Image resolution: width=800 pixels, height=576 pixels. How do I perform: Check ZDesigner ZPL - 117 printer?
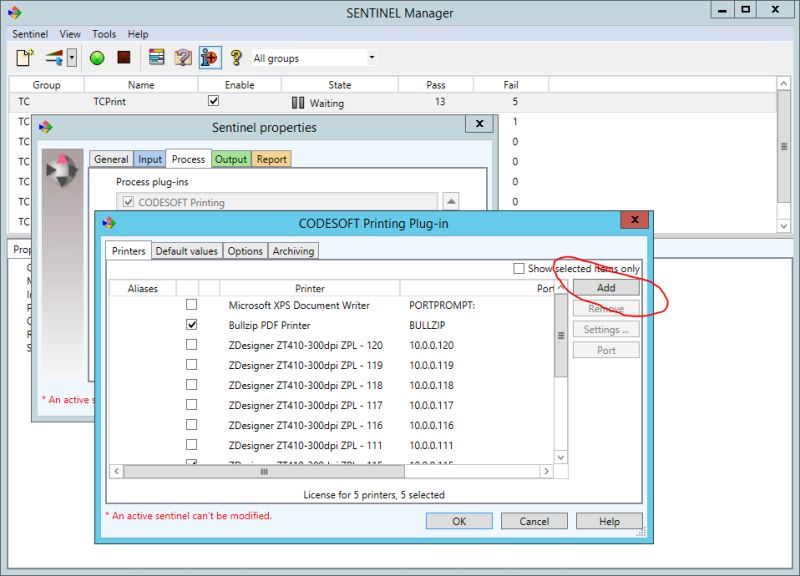click(191, 405)
